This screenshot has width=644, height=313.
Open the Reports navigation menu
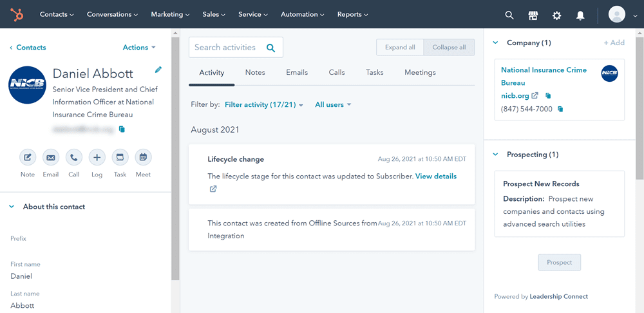(352, 14)
